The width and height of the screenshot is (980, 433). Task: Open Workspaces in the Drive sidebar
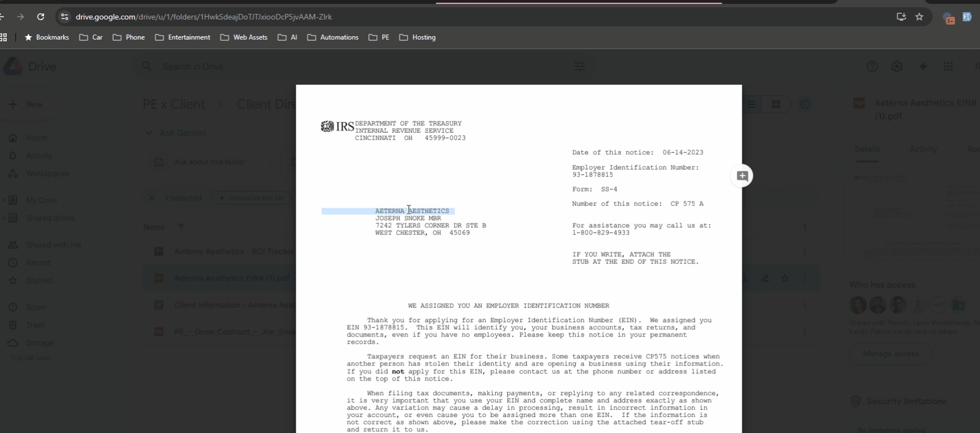[x=47, y=174]
